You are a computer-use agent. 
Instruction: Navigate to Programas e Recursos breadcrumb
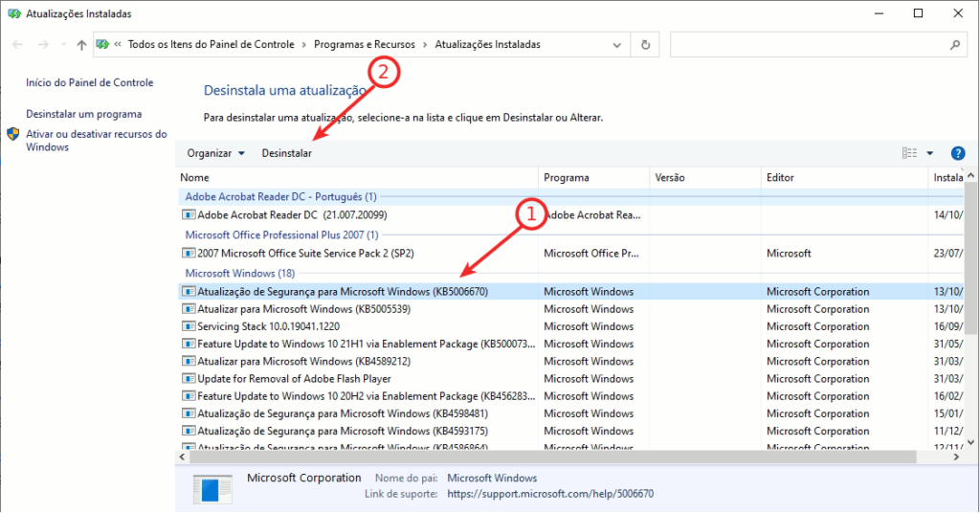pyautogui.click(x=365, y=44)
